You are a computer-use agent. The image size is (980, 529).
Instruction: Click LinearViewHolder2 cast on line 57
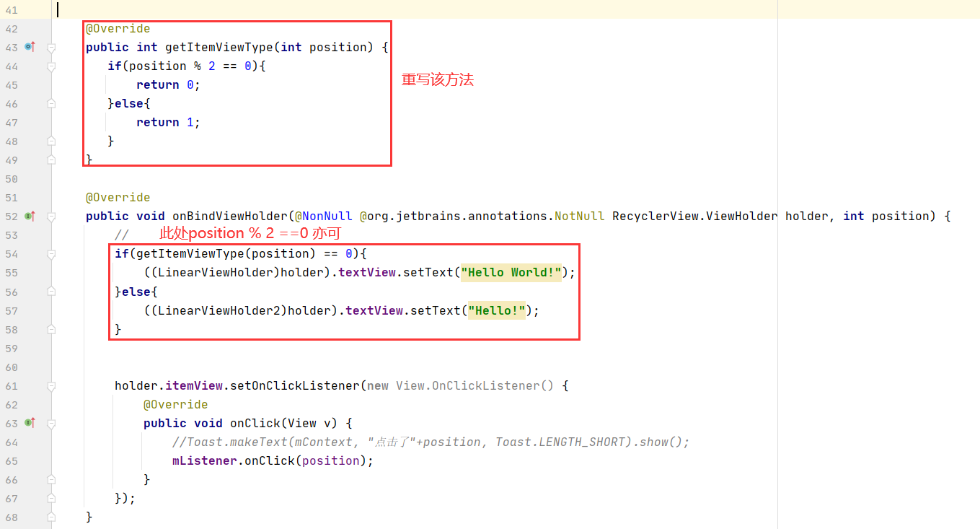coord(219,310)
